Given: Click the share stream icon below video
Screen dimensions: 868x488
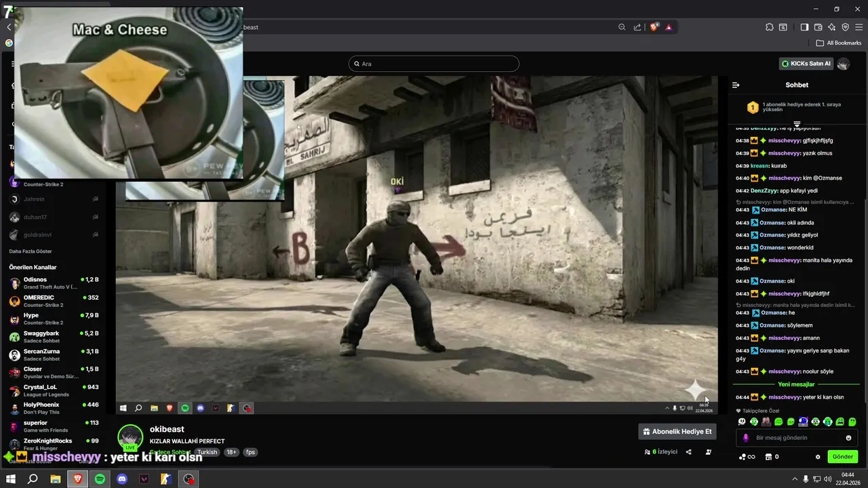Looking at the screenshot, I should tap(688, 452).
